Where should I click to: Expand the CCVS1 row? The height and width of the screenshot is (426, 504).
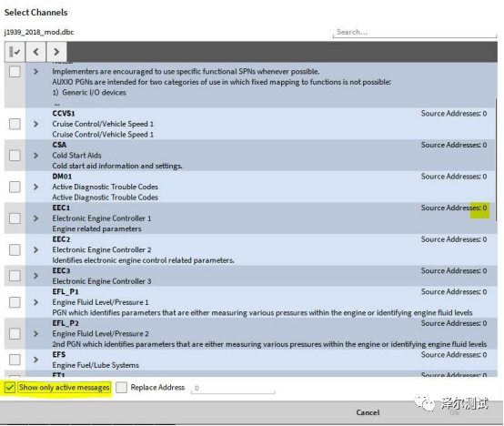(35, 124)
